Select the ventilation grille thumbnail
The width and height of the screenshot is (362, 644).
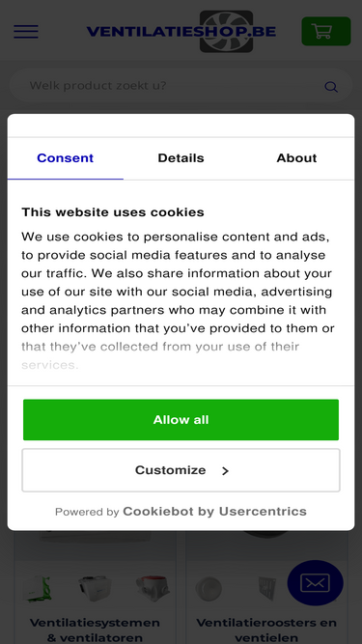pyautogui.click(x=267, y=588)
